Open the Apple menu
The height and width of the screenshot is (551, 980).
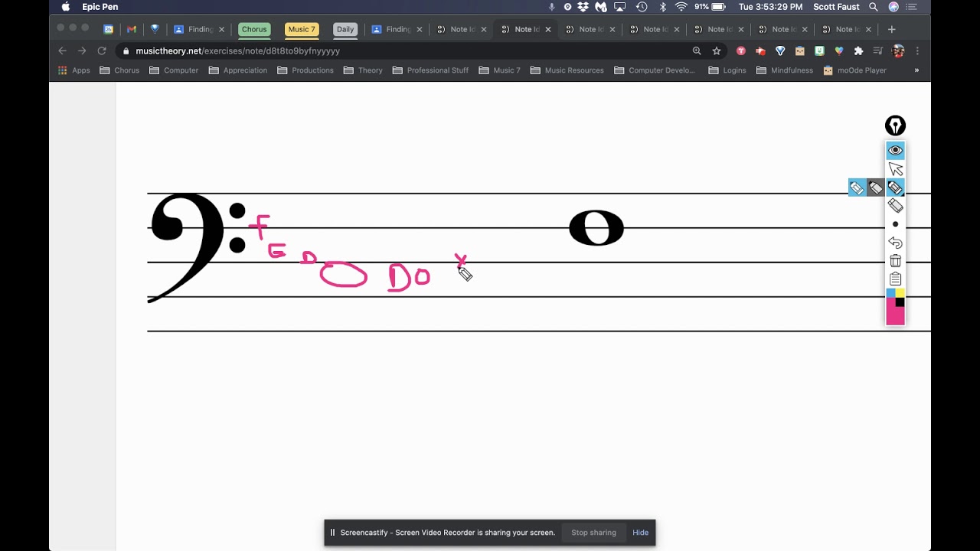[65, 7]
